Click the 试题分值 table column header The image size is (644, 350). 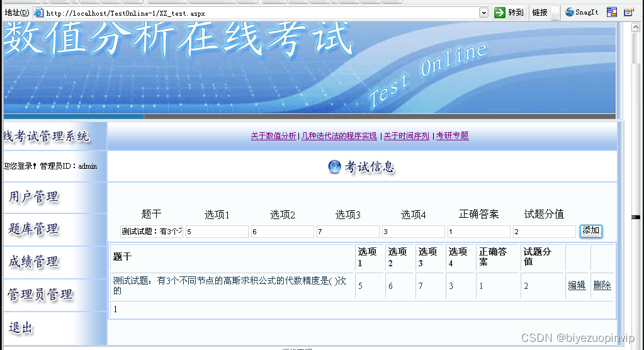[x=543, y=257]
